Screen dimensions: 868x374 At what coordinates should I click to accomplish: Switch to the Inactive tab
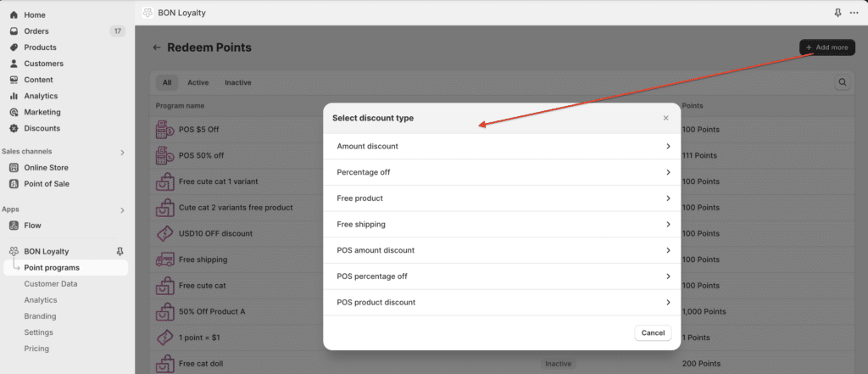tap(238, 82)
